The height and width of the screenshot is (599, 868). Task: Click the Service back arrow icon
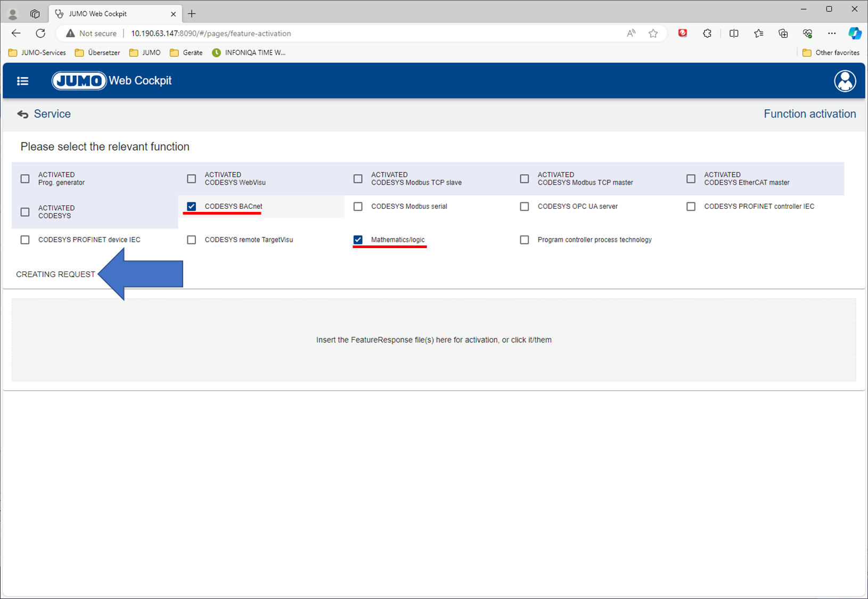pos(22,114)
